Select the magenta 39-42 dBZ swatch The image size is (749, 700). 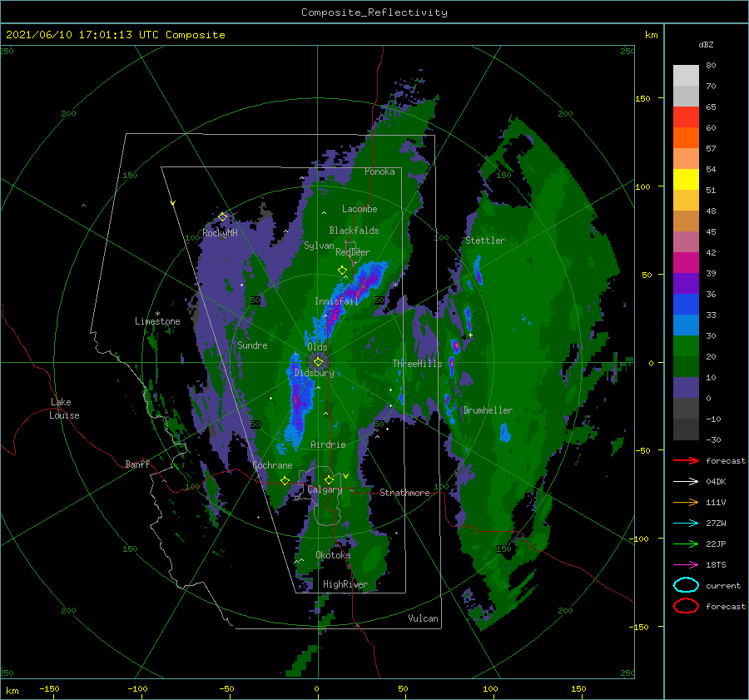tap(686, 263)
